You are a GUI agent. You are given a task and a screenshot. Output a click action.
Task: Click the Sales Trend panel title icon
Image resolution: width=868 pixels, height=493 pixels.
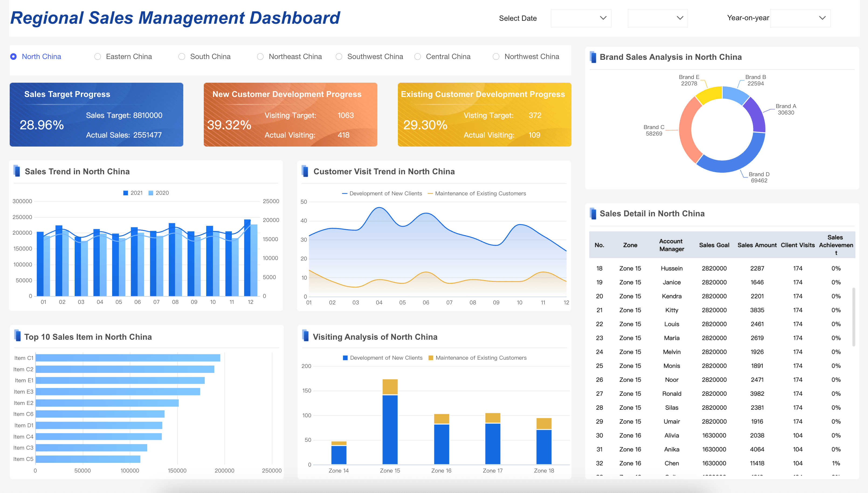tap(17, 171)
